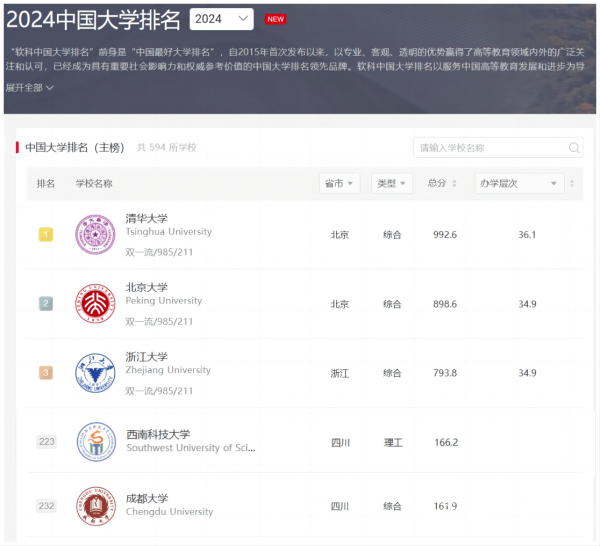600x546 pixels.
Task: Click the Chengdu University English name
Action: pos(170,512)
